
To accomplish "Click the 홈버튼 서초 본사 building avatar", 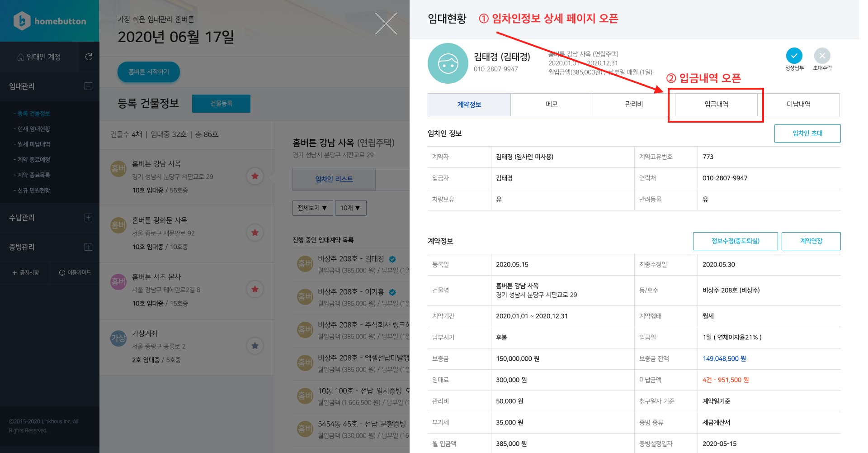I will click(118, 282).
